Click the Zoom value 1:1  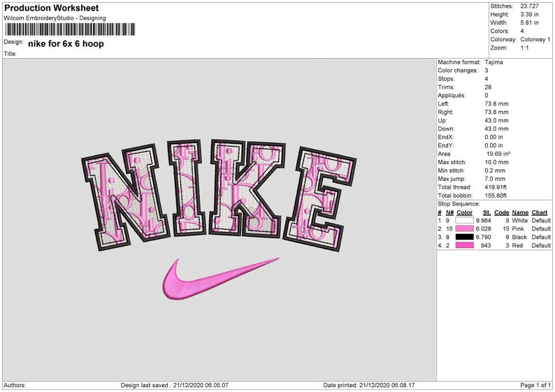point(524,48)
